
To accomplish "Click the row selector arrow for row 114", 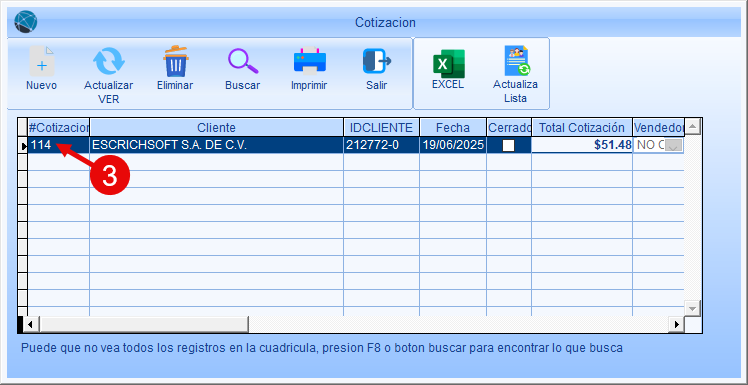I will (22, 146).
